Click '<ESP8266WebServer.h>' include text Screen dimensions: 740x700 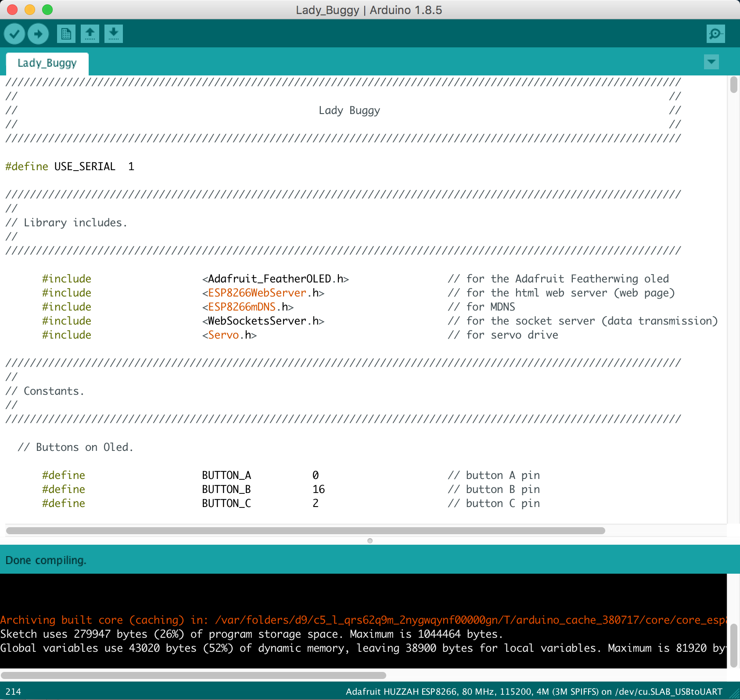click(263, 293)
